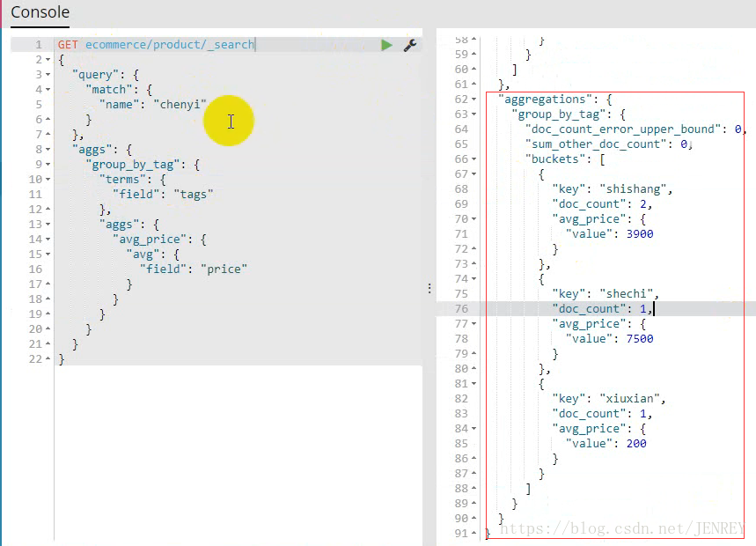Collapse the "match" block at line 4
The width and height of the screenshot is (756, 546).
(x=48, y=90)
